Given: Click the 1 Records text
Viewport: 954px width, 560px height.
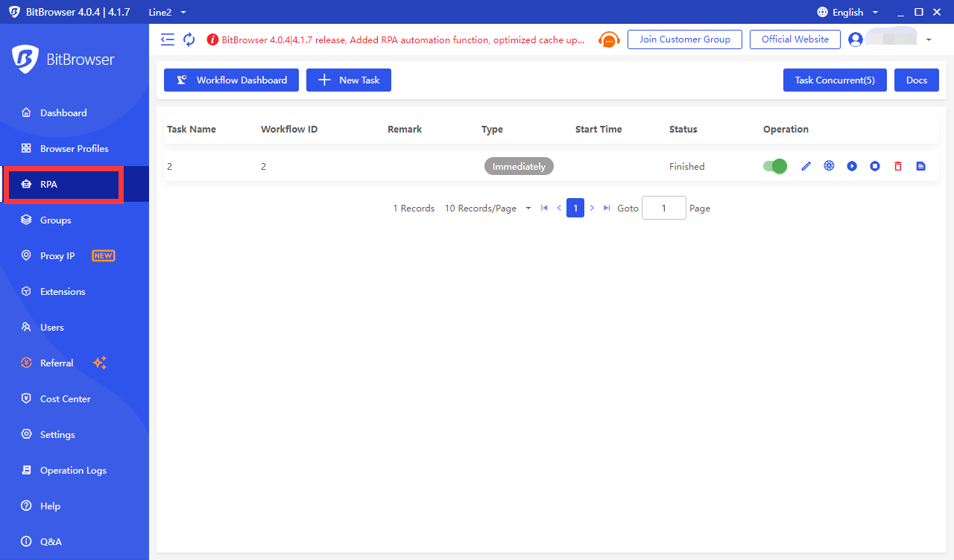Looking at the screenshot, I should tap(414, 209).
